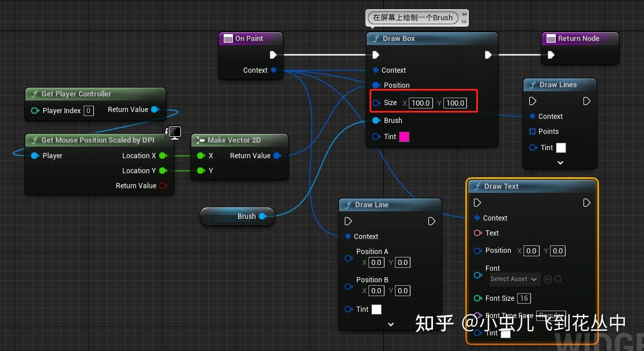Click Draw Text Position X field
Viewport: 644px width, 351px height.
tap(531, 251)
